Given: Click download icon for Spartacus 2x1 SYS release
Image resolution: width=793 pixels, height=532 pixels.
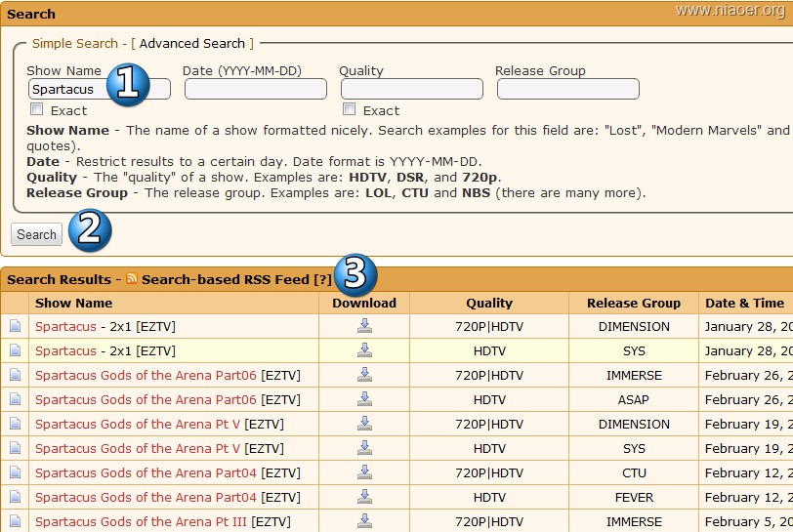Looking at the screenshot, I should pyautogui.click(x=364, y=350).
